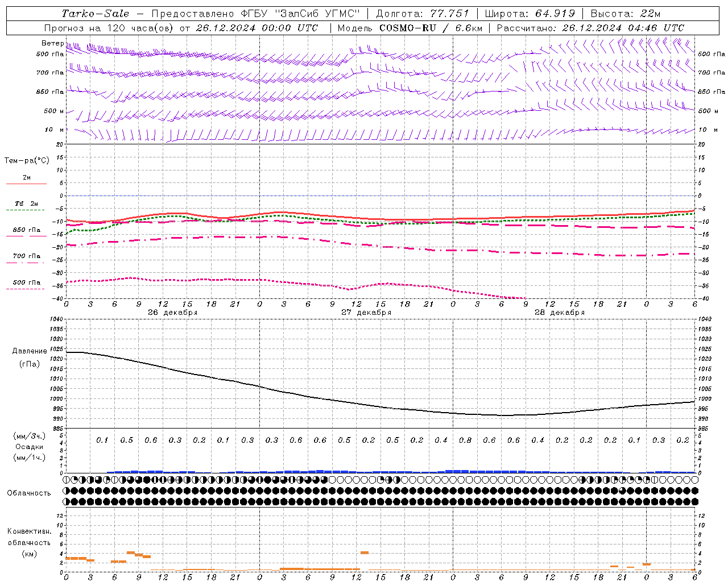Click the Тем-ра(°C) panel label
This screenshot has height=582, width=728.
point(27,161)
